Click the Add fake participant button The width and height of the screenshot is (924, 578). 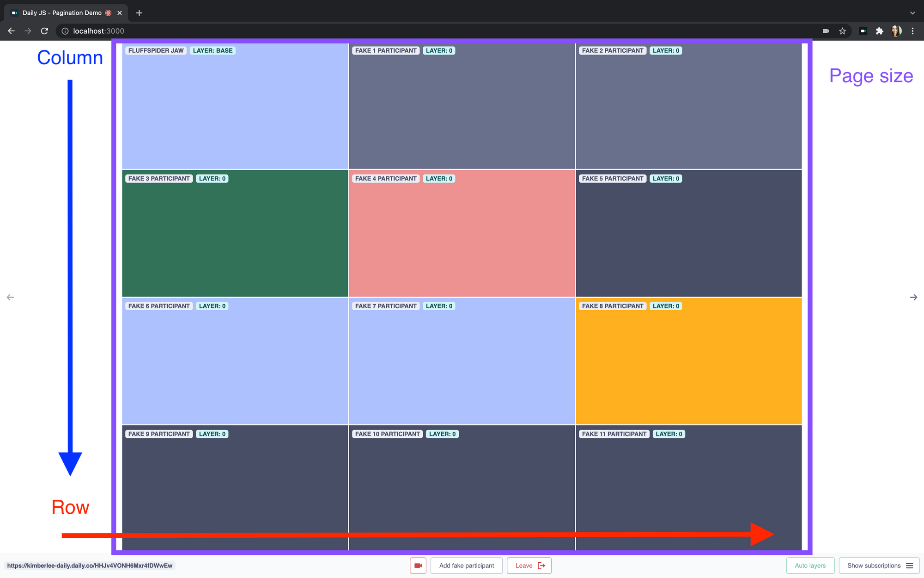coord(466,566)
